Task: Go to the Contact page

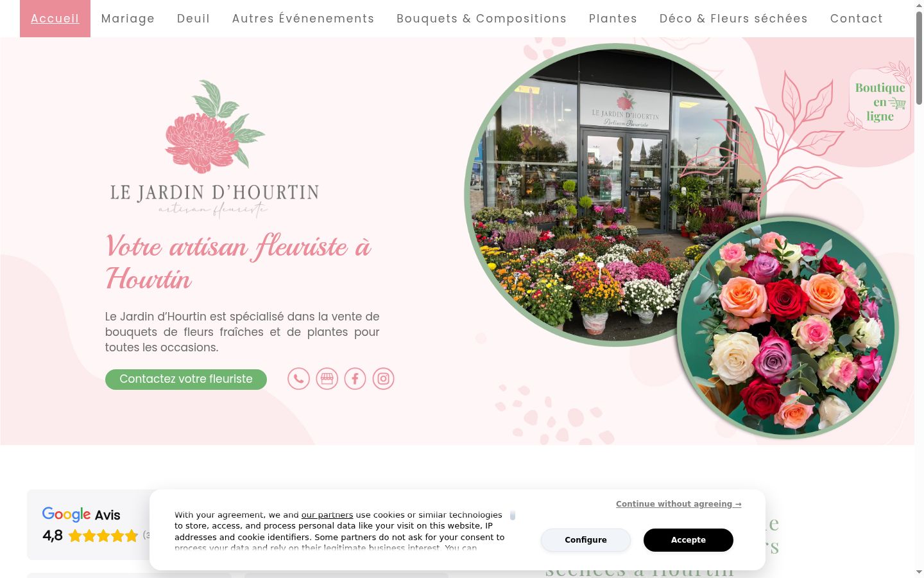Action: coord(856,19)
